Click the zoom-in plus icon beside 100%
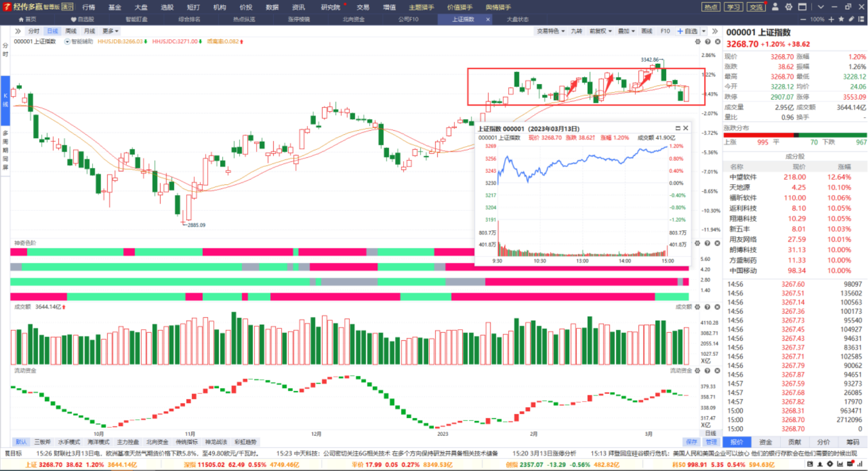This screenshot has width=868, height=471. coord(831,19)
